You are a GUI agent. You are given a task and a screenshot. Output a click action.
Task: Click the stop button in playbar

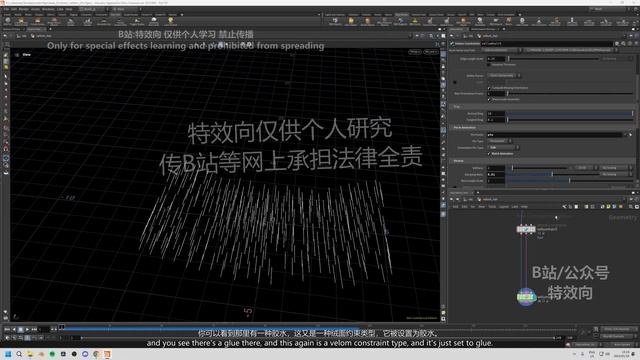click(20, 329)
